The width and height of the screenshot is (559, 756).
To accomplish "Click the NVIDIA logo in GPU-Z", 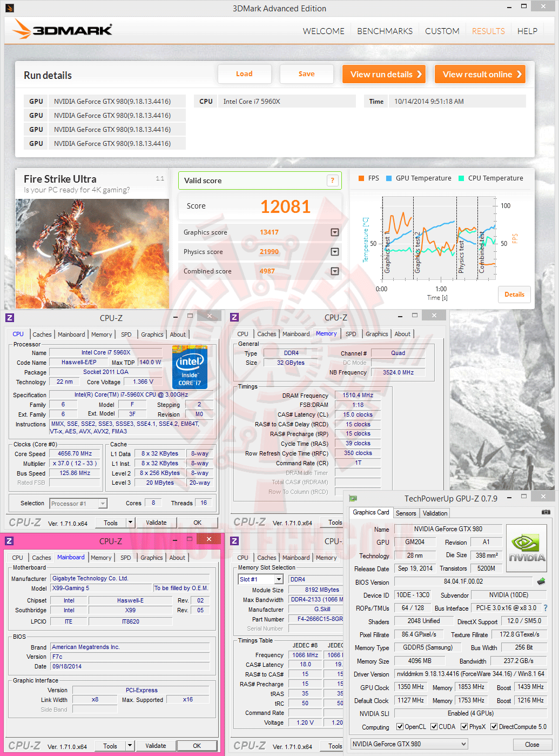I will [x=527, y=549].
